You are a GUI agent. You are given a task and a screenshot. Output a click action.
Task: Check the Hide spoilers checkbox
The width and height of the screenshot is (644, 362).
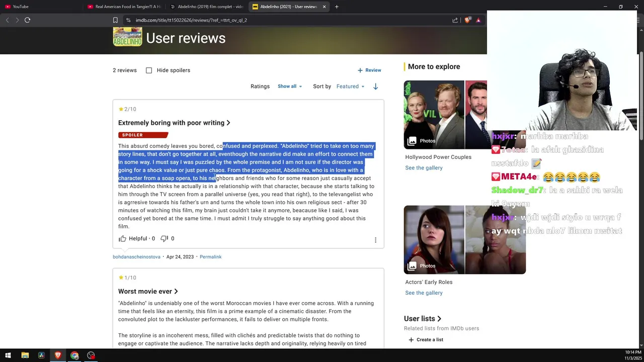(x=149, y=70)
